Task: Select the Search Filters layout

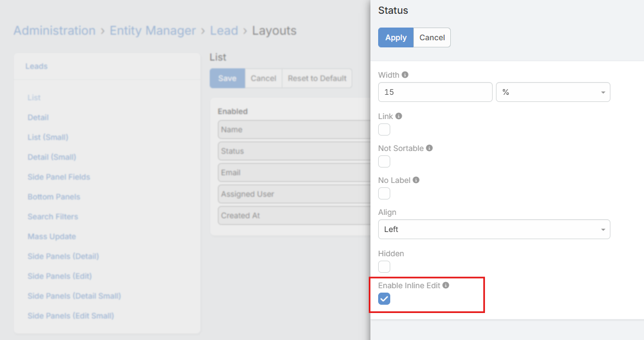Action: 52,216
